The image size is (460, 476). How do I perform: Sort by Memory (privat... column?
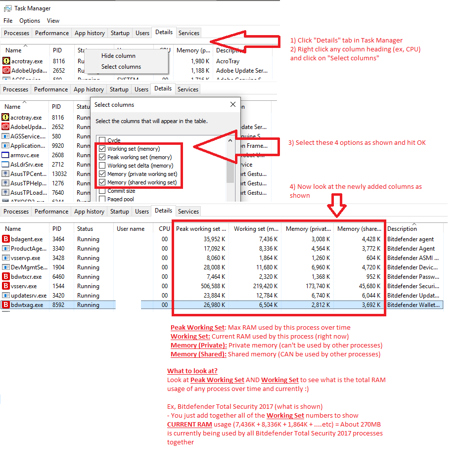(308, 228)
